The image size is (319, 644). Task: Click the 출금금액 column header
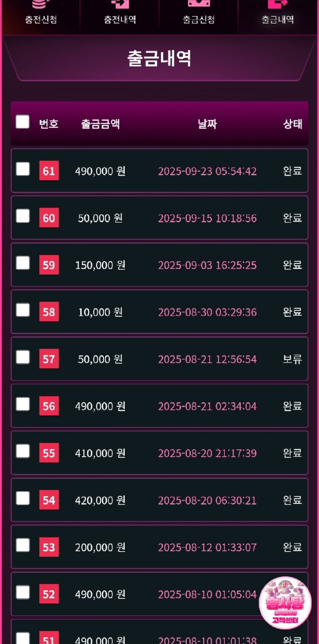(x=100, y=124)
